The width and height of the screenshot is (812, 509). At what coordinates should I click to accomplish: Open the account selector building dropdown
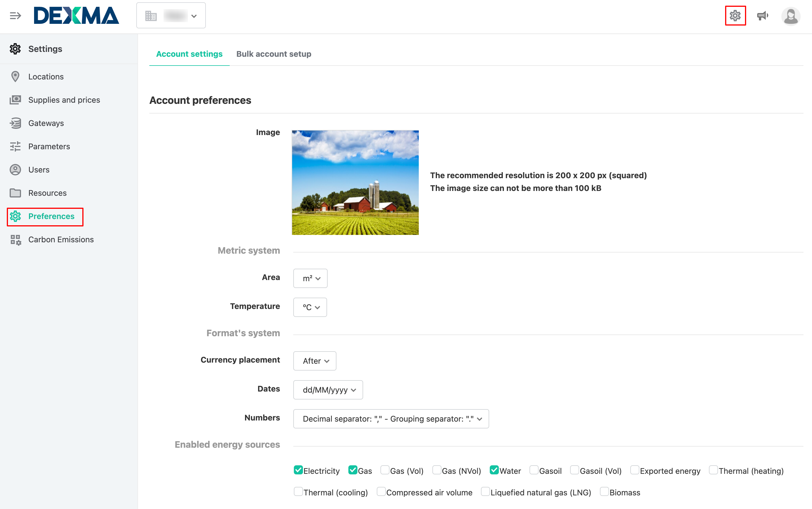(x=171, y=16)
